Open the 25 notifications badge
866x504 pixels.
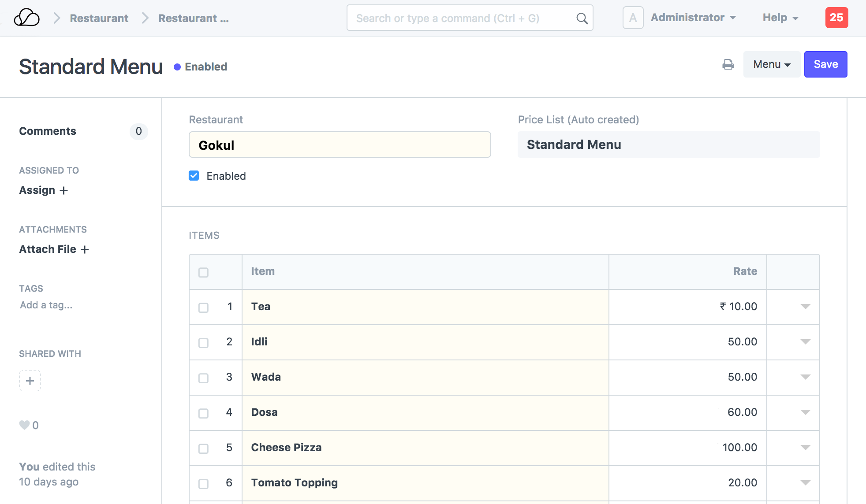(836, 18)
